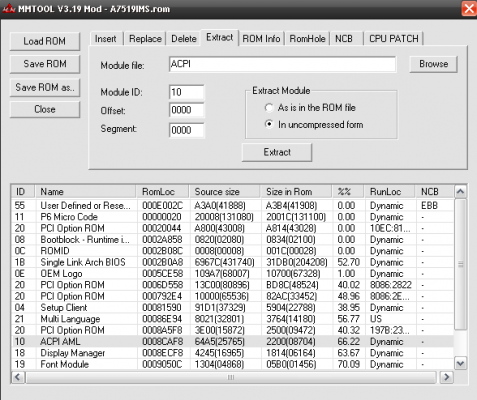
Task: Switch to the Replace tab
Action: [x=145, y=39]
